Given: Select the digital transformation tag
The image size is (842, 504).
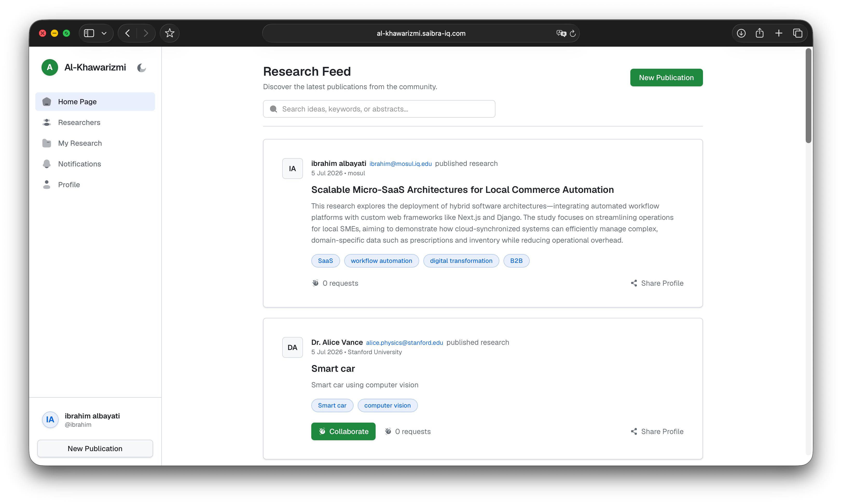Looking at the screenshot, I should [x=461, y=261].
